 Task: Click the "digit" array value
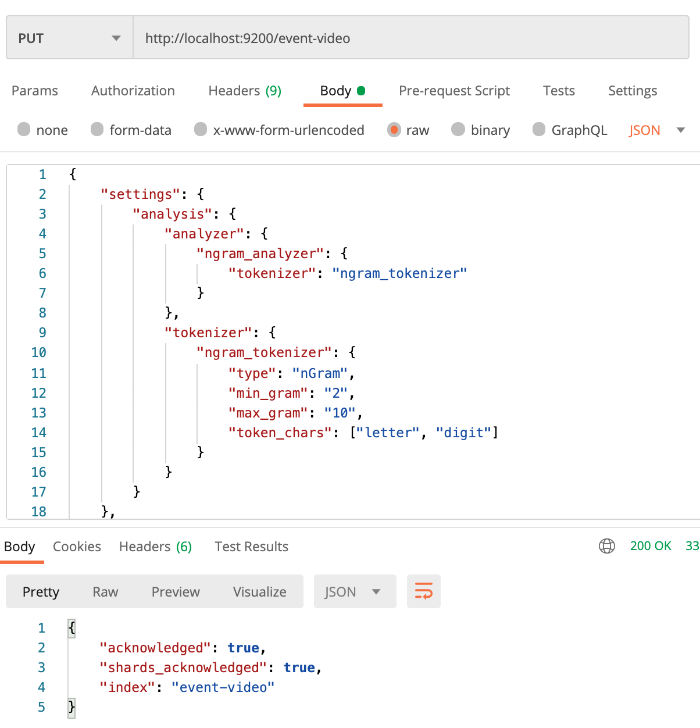point(464,433)
